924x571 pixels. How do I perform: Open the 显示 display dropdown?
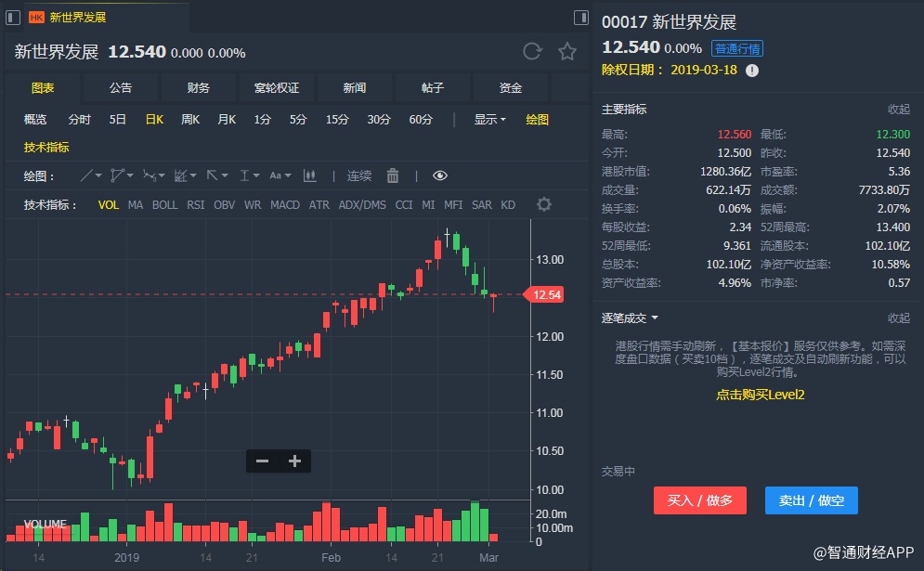pyautogui.click(x=489, y=120)
